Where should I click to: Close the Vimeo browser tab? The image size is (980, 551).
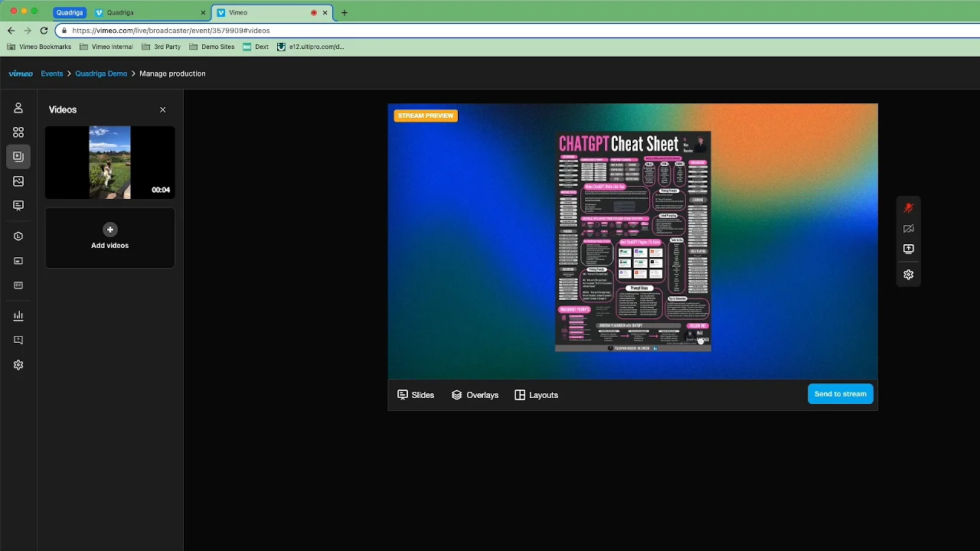click(x=325, y=13)
